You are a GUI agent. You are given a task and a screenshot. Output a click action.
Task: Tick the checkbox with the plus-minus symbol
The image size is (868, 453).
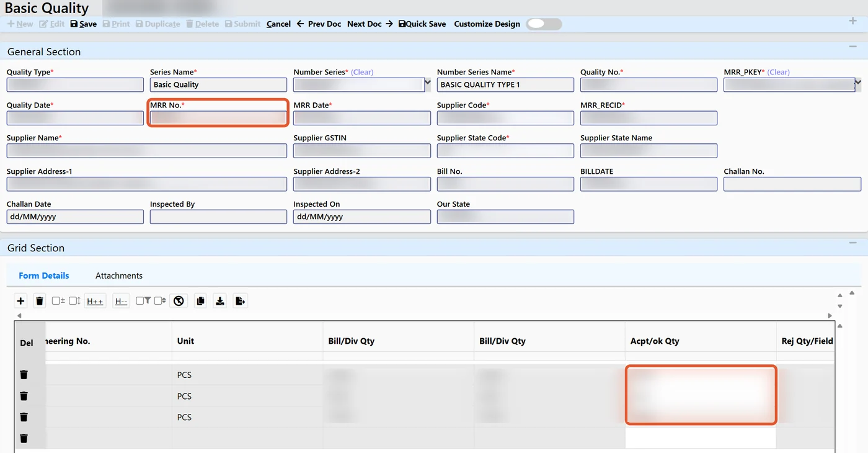(x=55, y=300)
